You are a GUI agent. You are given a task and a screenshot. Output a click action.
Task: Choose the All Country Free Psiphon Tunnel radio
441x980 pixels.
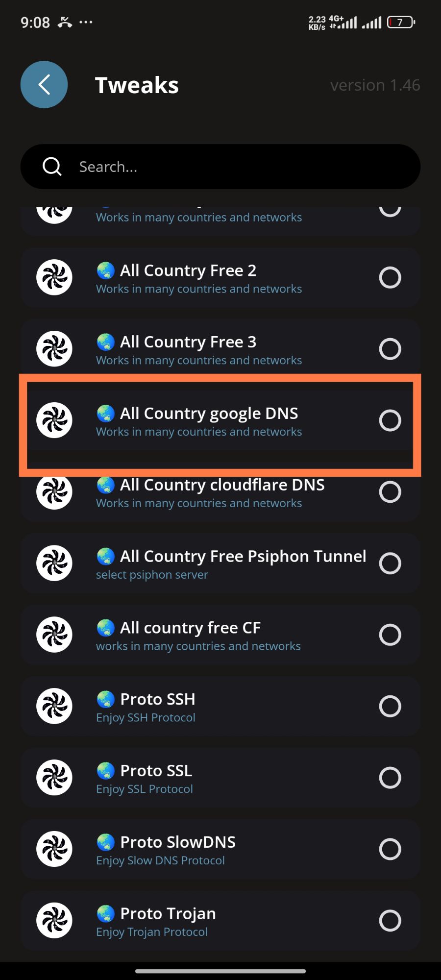click(390, 563)
